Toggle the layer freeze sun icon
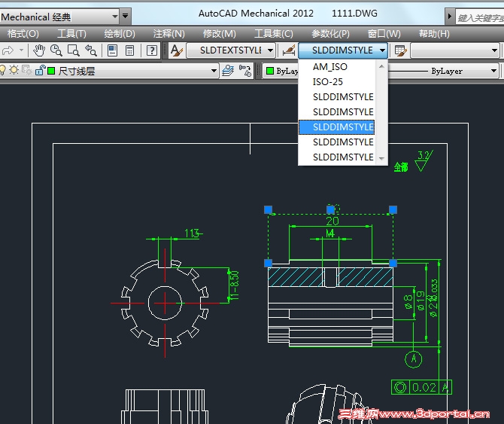 [x=14, y=70]
